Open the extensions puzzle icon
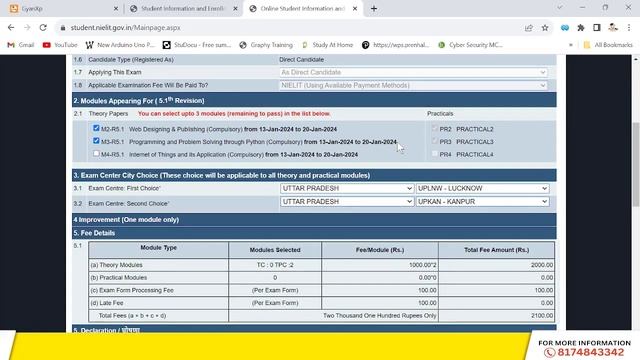 coord(581,28)
